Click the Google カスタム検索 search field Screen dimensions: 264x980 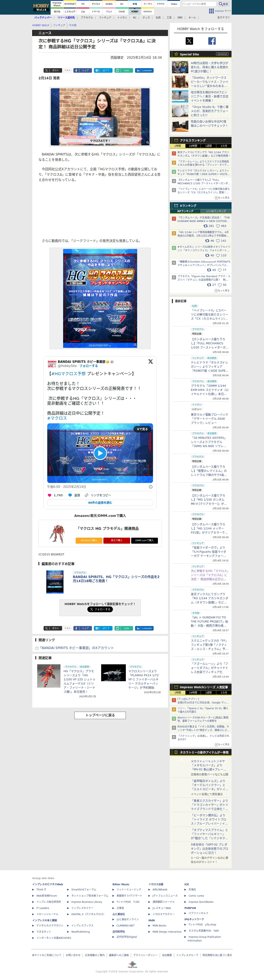(199, 4)
